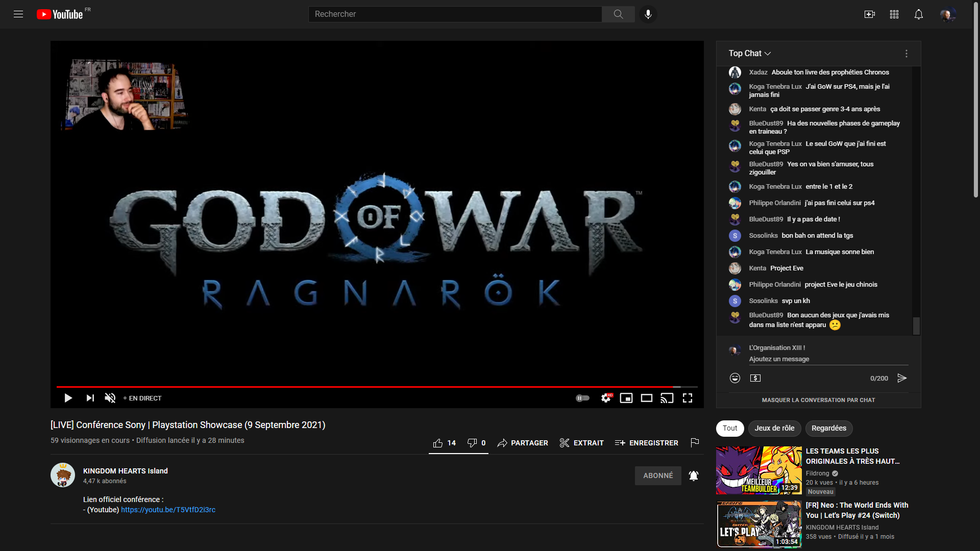Open YouTube apps grid
This screenshot has width=980, height=551.
point(894,14)
